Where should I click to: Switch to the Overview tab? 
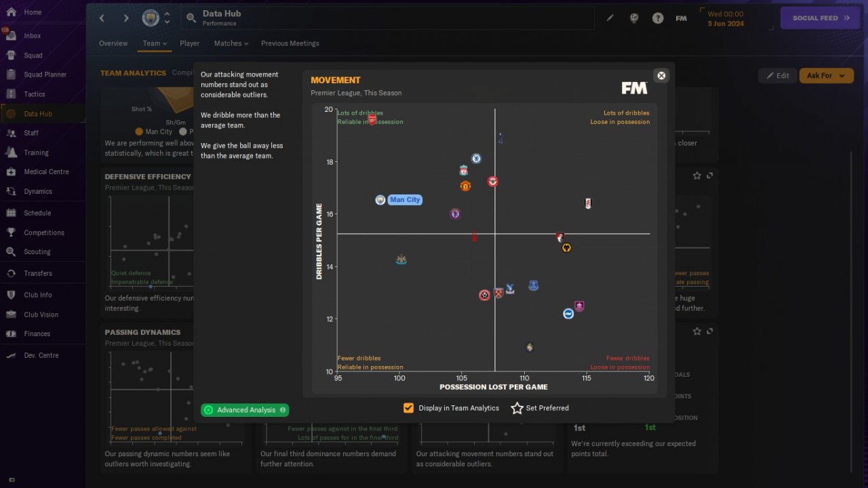(113, 43)
